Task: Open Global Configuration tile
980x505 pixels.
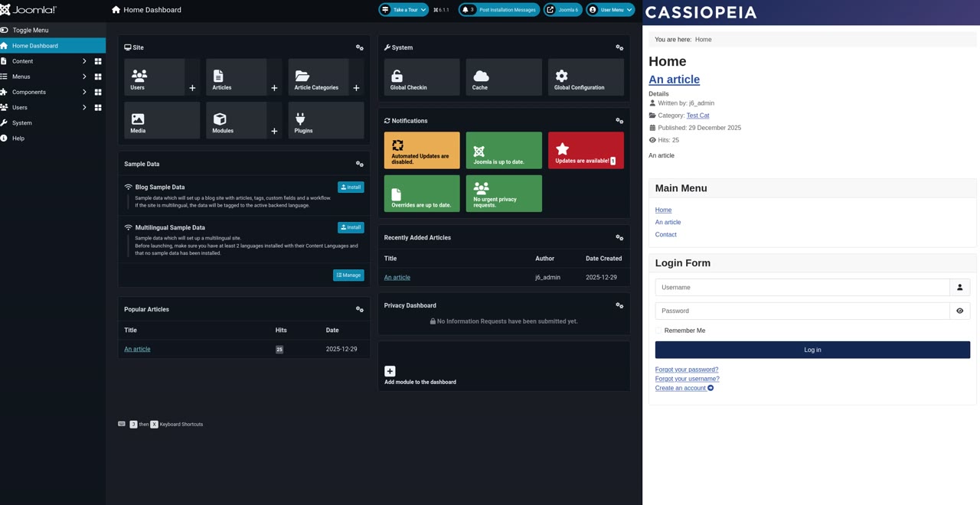Action: tap(586, 77)
